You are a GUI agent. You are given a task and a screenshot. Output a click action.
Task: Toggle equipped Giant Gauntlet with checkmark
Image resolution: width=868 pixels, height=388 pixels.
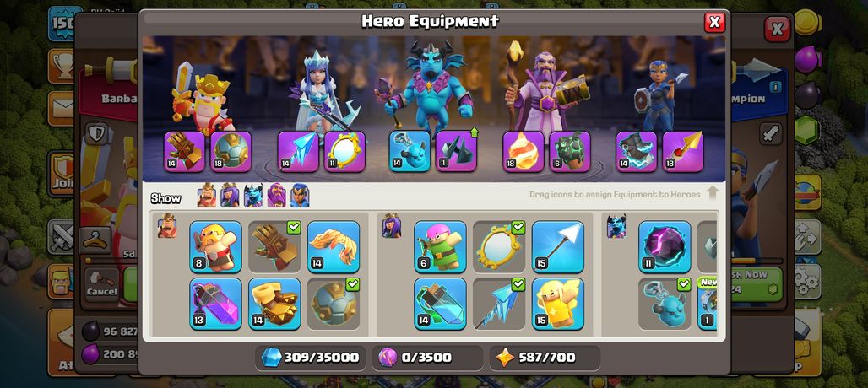[x=274, y=246]
